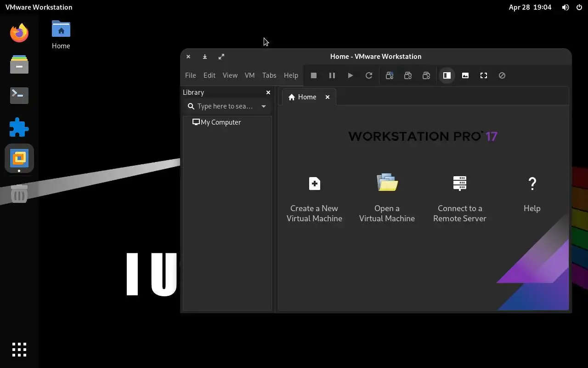Toggle the thumbnail bar toolbar icon

tap(465, 75)
